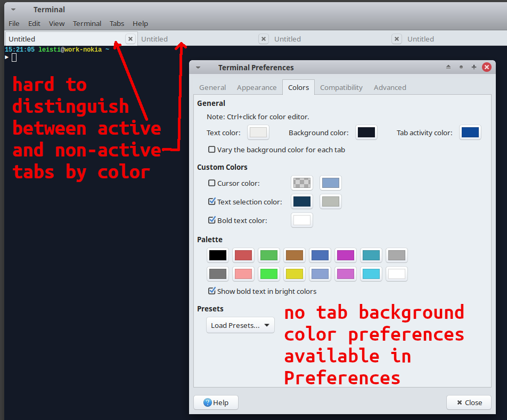Image resolution: width=507 pixels, height=420 pixels.
Task: Close the second Untitled tab
Action: coord(264,39)
